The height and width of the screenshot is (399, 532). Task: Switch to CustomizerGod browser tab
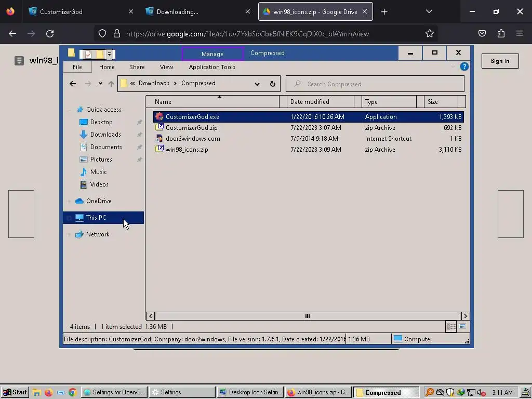click(x=81, y=12)
